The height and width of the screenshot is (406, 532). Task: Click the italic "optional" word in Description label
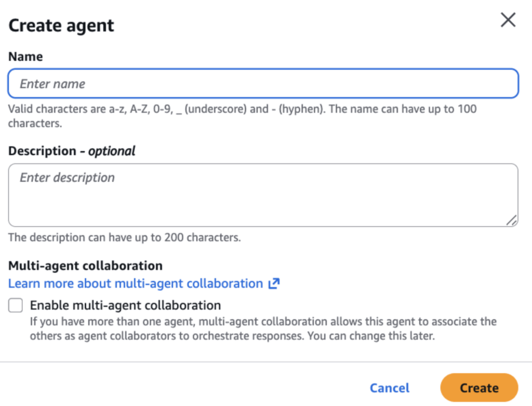112,151
